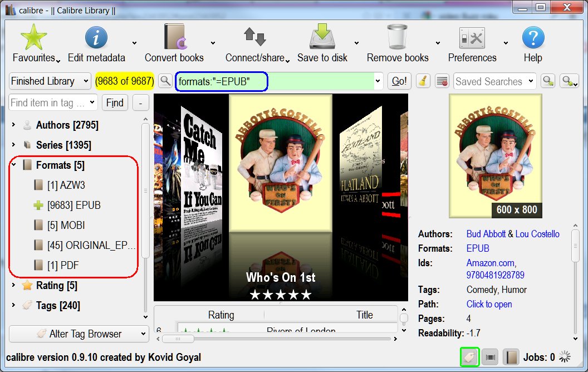Open the search history dropdown arrow
The height and width of the screenshot is (372, 588).
[378, 81]
